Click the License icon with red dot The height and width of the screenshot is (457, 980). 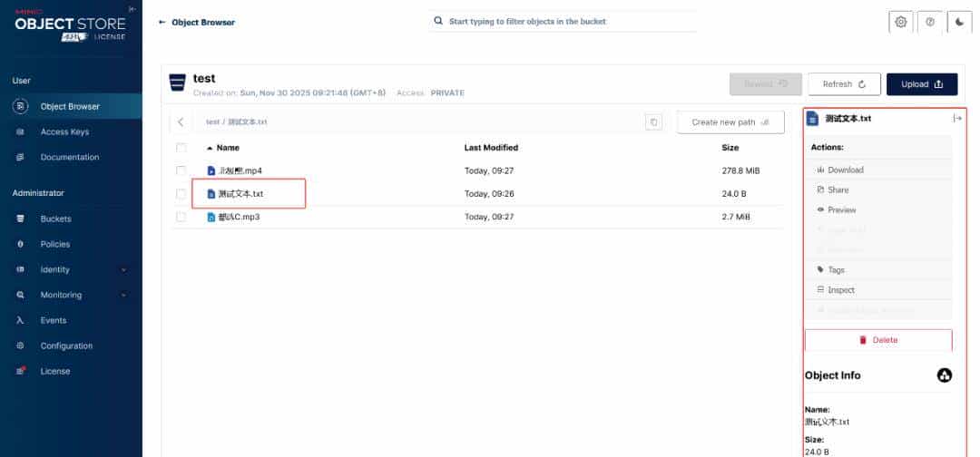point(21,371)
